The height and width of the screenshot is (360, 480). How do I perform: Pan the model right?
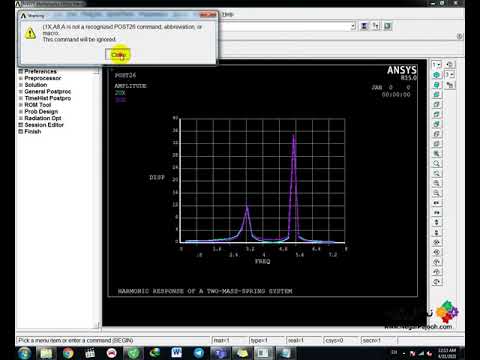click(x=437, y=213)
